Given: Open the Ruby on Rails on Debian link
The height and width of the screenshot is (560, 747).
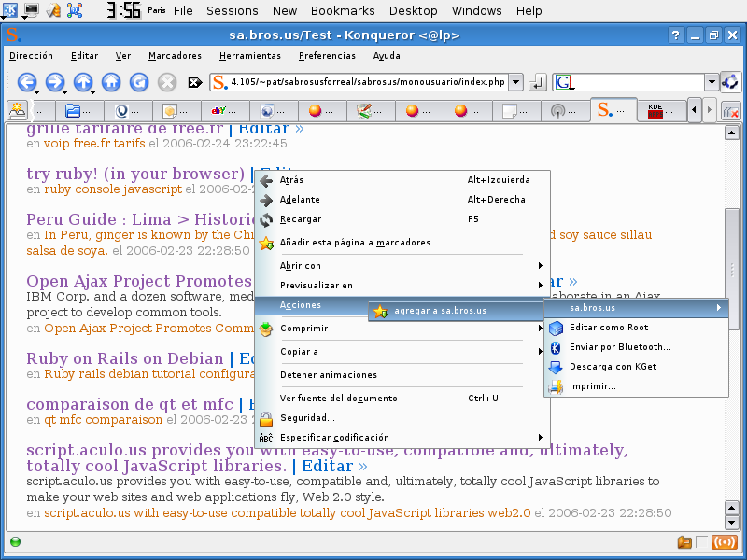Looking at the screenshot, I should click(125, 358).
